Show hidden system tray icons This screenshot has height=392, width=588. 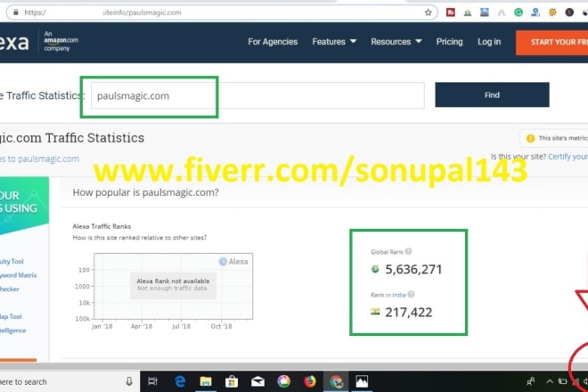pyautogui.click(x=550, y=381)
